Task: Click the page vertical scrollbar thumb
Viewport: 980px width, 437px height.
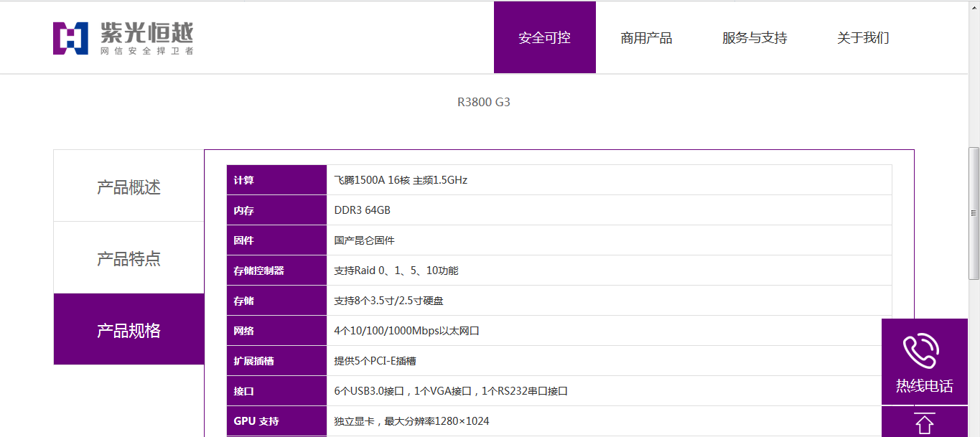Action: [974, 213]
